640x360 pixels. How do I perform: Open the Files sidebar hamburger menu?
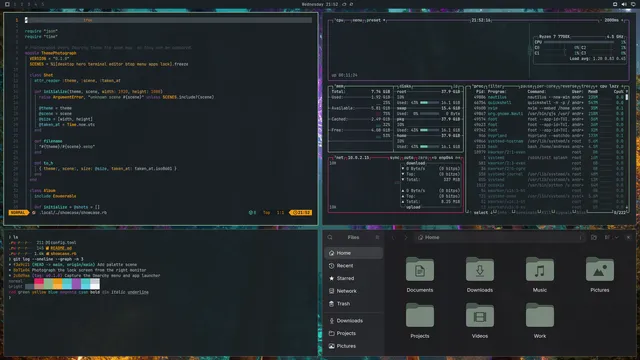pyautogui.click(x=377, y=237)
